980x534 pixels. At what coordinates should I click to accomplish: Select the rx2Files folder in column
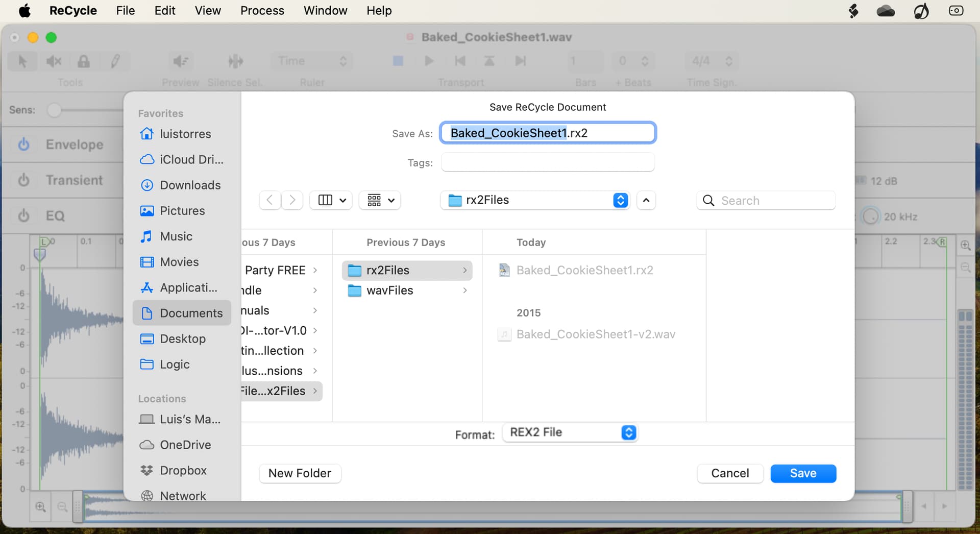407,270
